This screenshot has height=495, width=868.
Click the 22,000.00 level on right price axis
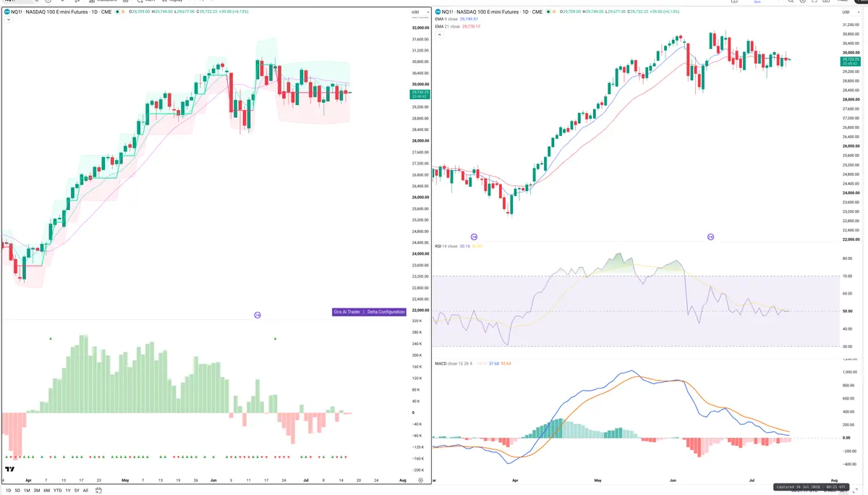pos(851,240)
